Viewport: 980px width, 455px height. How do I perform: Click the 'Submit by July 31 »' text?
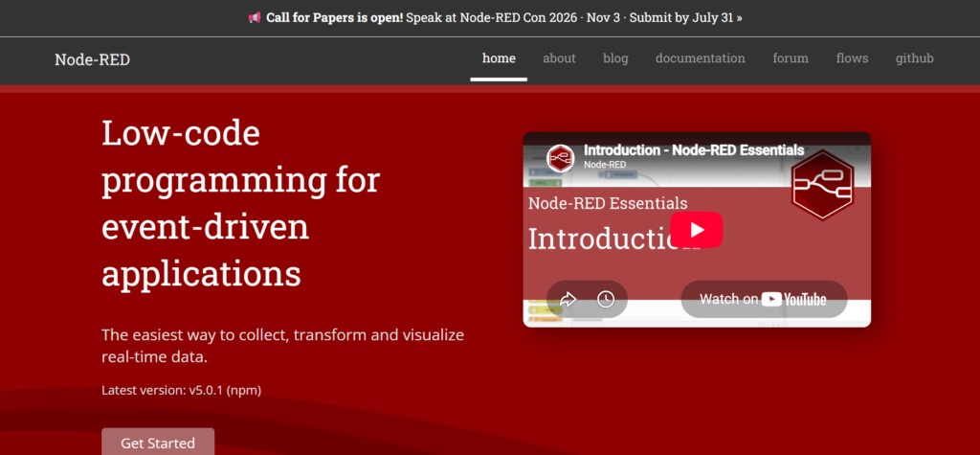pyautogui.click(x=685, y=17)
